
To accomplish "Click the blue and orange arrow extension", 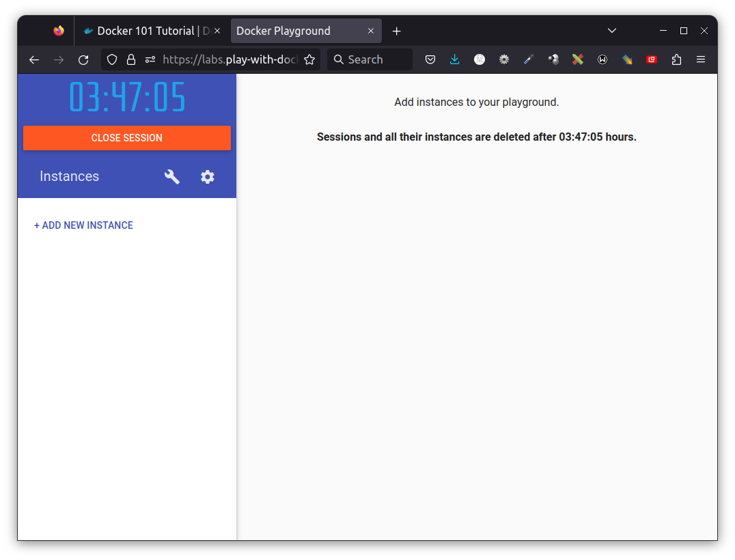I will [x=627, y=59].
